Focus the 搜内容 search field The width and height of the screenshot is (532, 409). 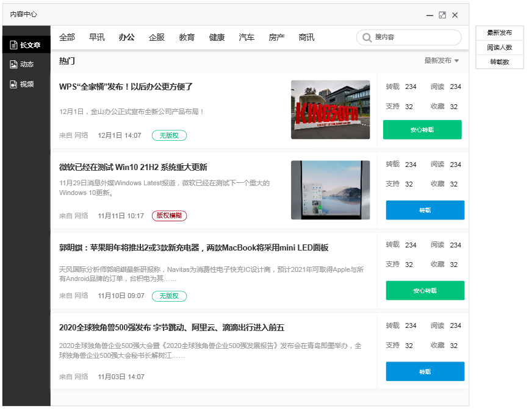tap(409, 37)
